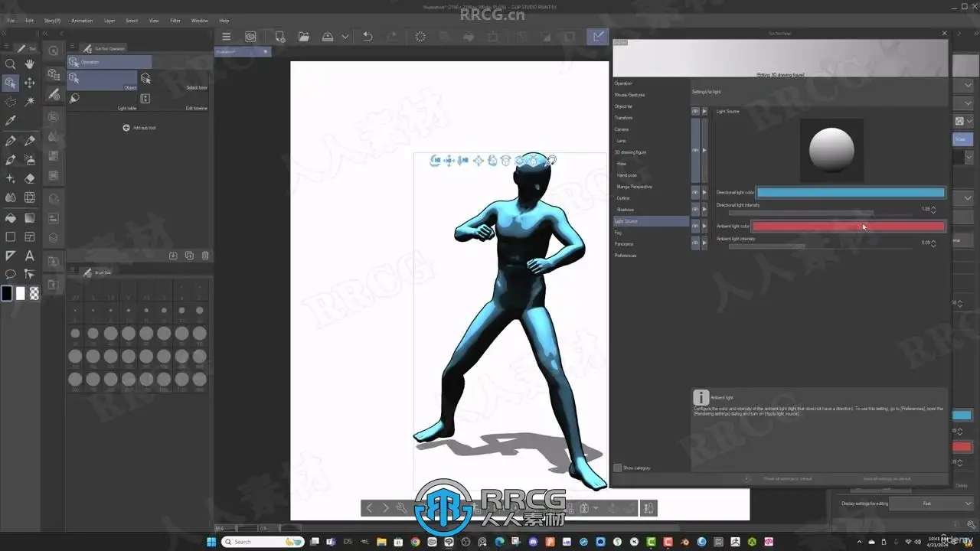Duplicate the selected sub tool
The height and width of the screenshot is (551, 980).
189,256
